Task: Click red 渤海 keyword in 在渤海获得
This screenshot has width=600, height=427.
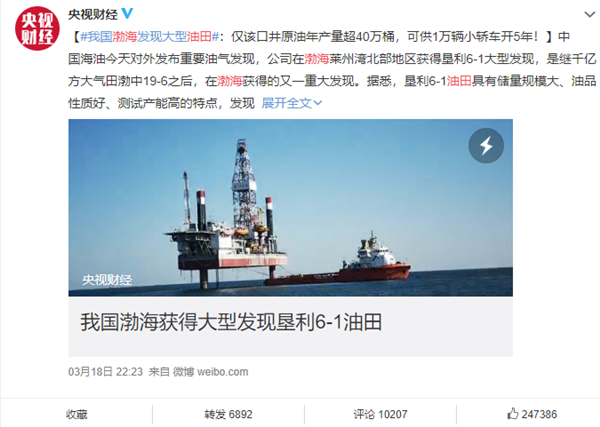Action: pyautogui.click(x=230, y=81)
